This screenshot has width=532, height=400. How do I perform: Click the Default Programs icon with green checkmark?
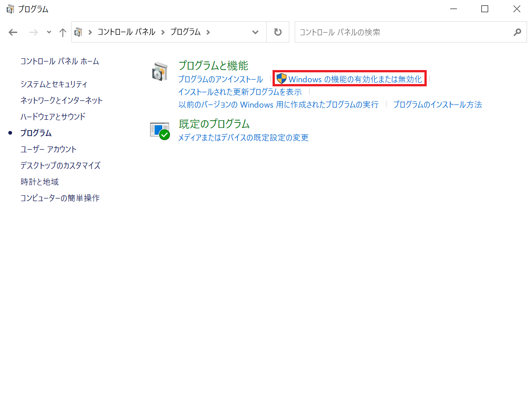tap(160, 131)
